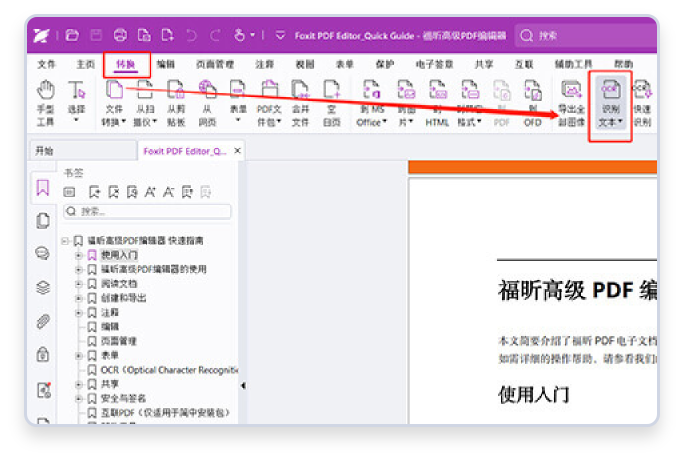Click the delete bookmark icon
This screenshot has width=684, height=461.
[113, 192]
